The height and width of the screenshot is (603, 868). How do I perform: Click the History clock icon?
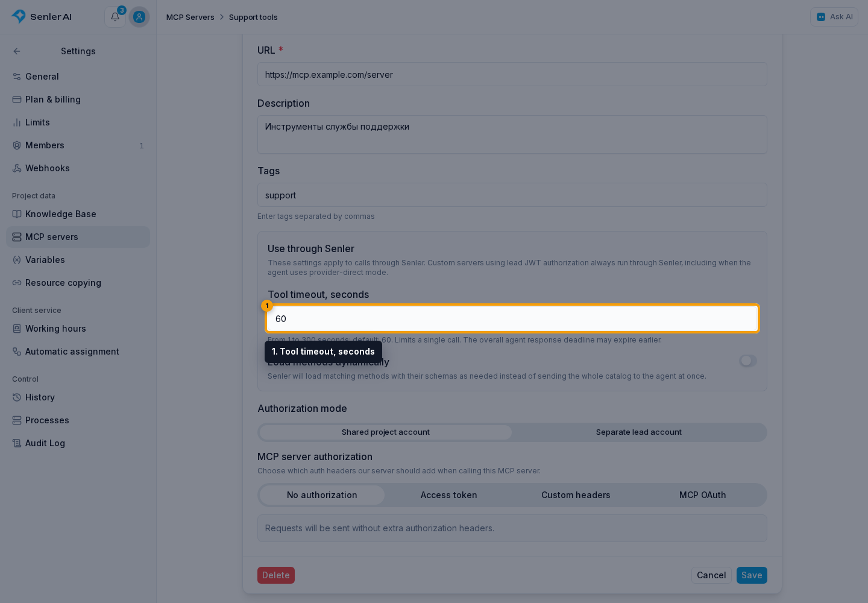[x=17, y=397]
